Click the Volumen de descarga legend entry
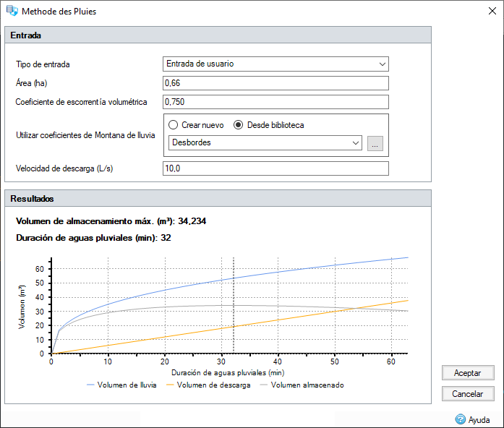504x428 pixels. tap(208, 385)
